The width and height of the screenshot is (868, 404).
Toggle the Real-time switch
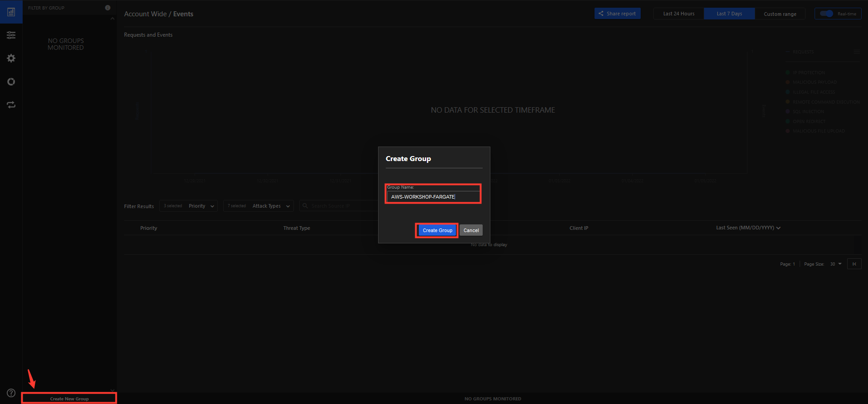click(826, 14)
